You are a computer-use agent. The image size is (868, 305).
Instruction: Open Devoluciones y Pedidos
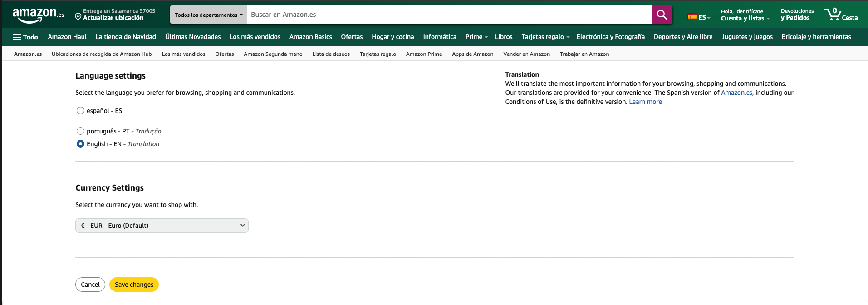coord(797,15)
